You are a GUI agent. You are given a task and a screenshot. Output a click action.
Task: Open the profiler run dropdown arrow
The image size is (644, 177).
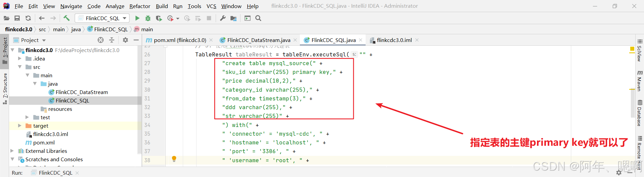178,18
